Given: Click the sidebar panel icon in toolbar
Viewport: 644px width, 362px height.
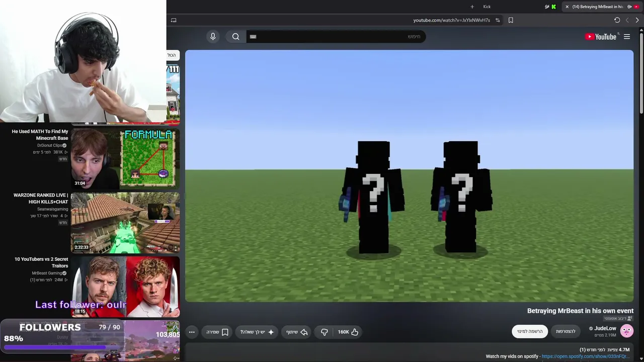Looking at the screenshot, I should (x=174, y=20).
